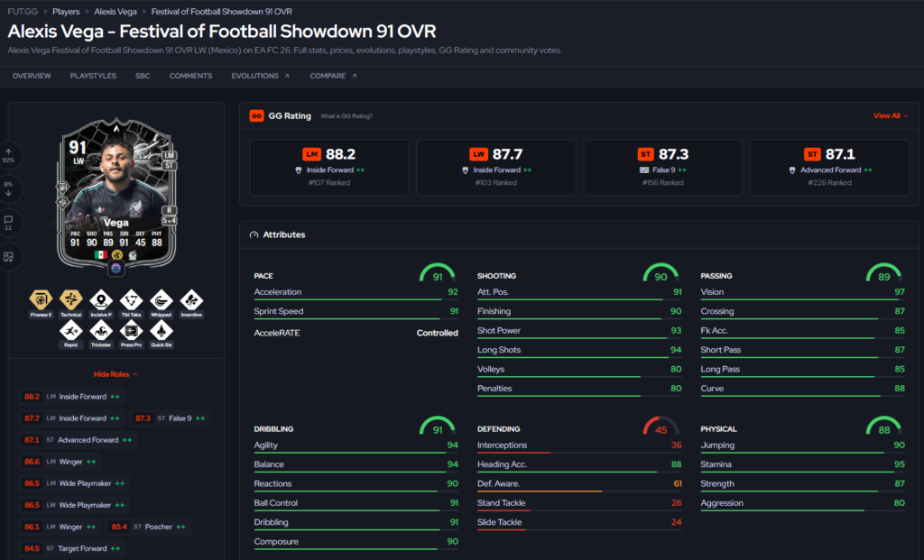Click the Tiki Taka playstyle icon
This screenshot has width=924, height=560.
(x=131, y=300)
